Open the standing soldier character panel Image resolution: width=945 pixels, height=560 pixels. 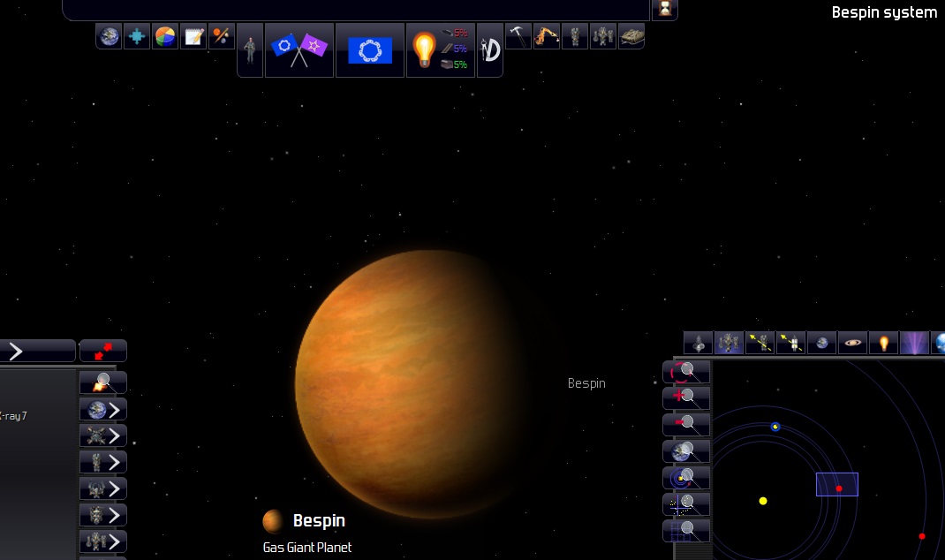click(x=250, y=50)
